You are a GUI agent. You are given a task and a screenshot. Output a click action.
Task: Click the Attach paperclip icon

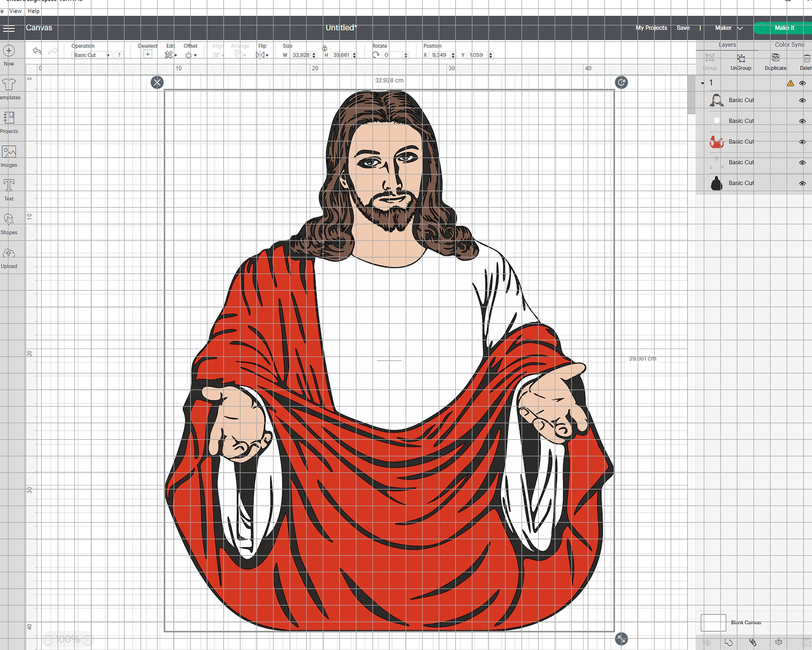click(752, 642)
